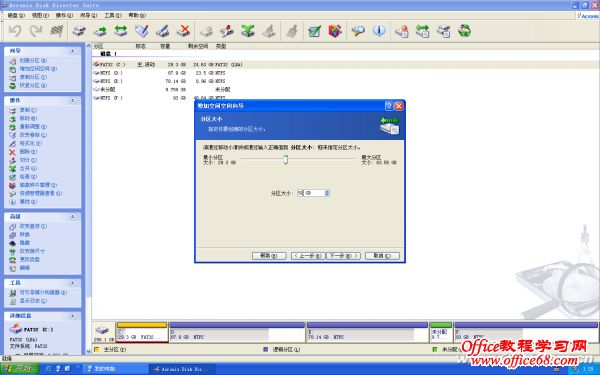Image resolution: width=600 pixels, height=375 pixels.
Task: Collapse the 高级 advanced sidebar panel
Action: (x=72, y=217)
